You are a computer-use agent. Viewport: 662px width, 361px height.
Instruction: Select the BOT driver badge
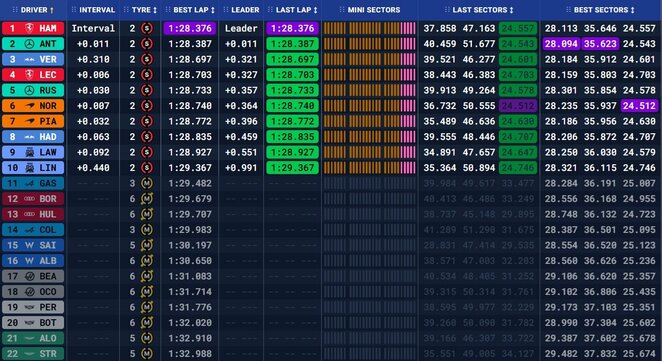pos(33,323)
